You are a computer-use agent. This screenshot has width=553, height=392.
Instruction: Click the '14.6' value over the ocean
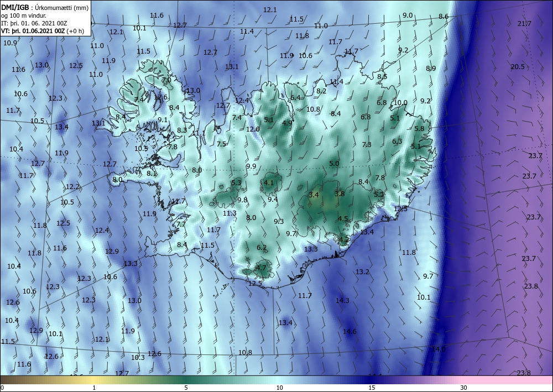(349, 331)
